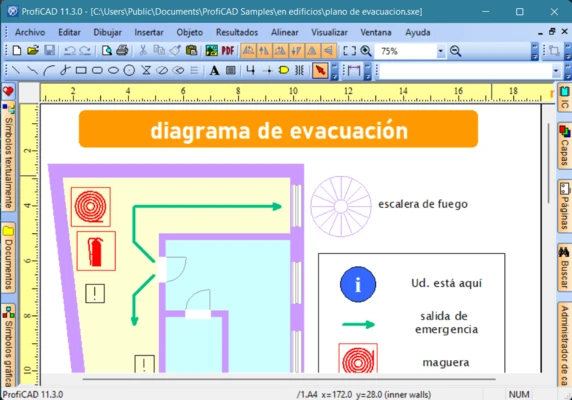Open the Resultados menu
This screenshot has width=572, height=400.
(237, 32)
